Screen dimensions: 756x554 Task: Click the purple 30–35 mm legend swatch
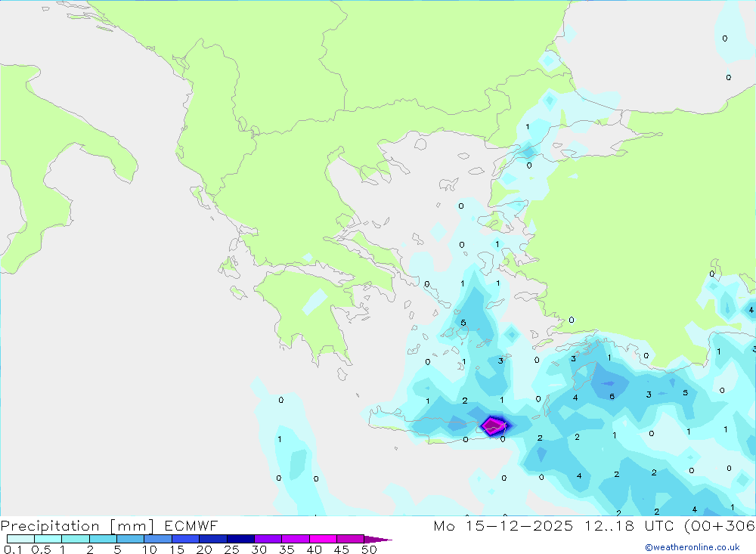(x=268, y=539)
